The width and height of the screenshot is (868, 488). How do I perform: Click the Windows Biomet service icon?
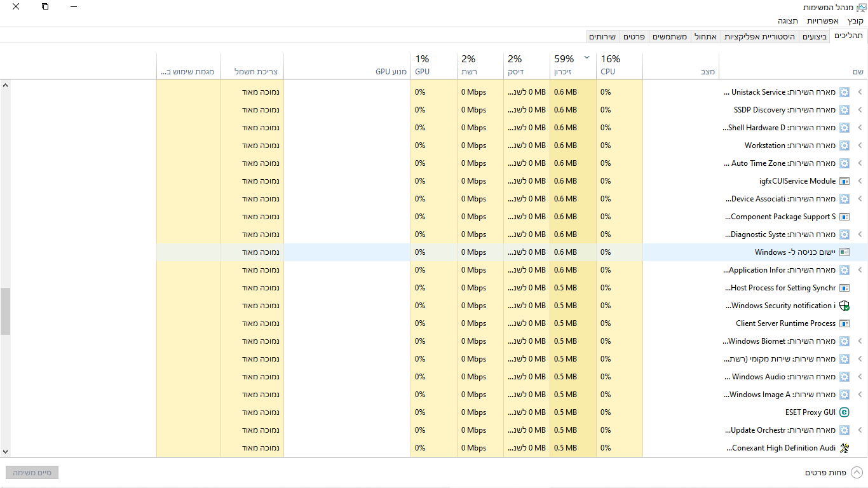(844, 341)
